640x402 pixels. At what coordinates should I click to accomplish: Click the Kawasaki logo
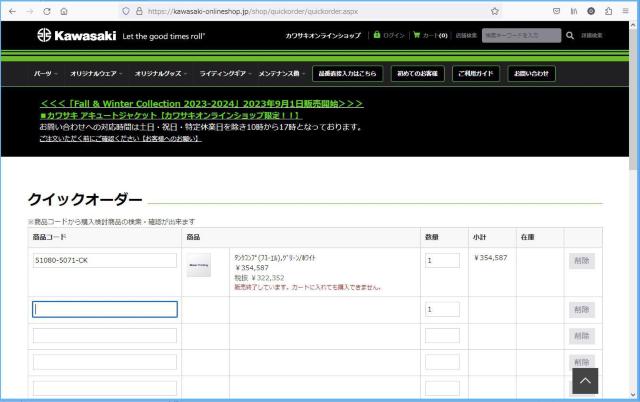(x=72, y=36)
